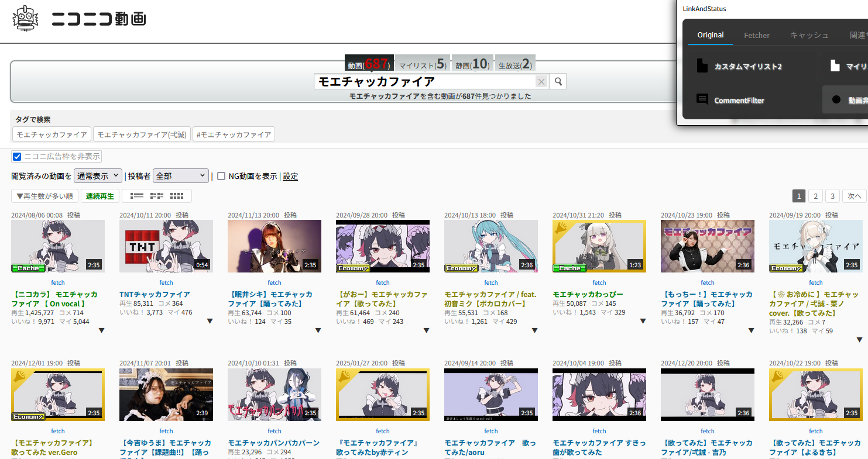Select the 静画(10) search tab
The image size is (868, 459).
pyautogui.click(x=472, y=64)
